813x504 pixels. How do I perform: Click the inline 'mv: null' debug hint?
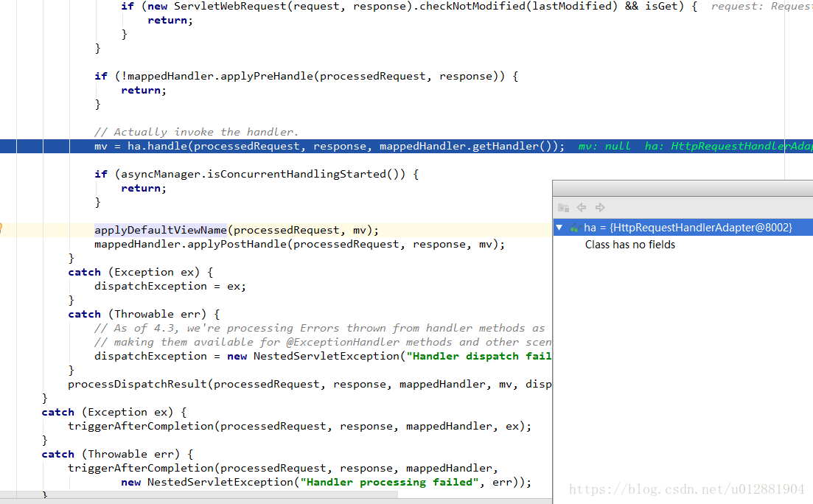tap(604, 146)
